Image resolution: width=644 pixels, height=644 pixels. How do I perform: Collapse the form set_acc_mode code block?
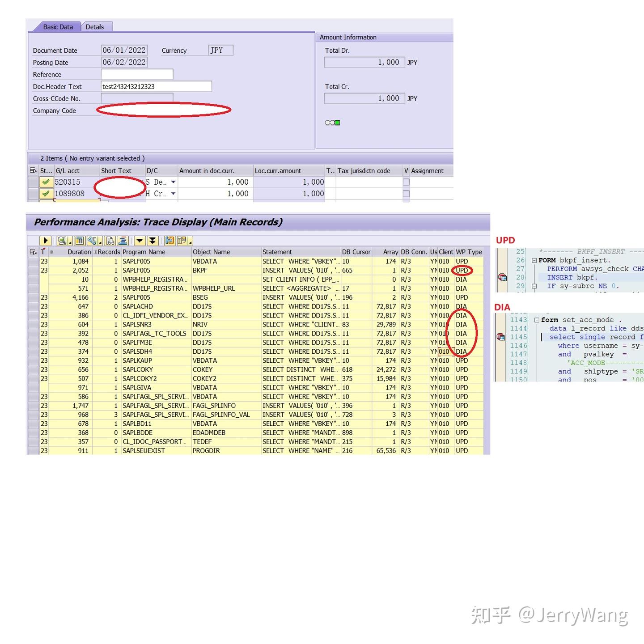537,320
